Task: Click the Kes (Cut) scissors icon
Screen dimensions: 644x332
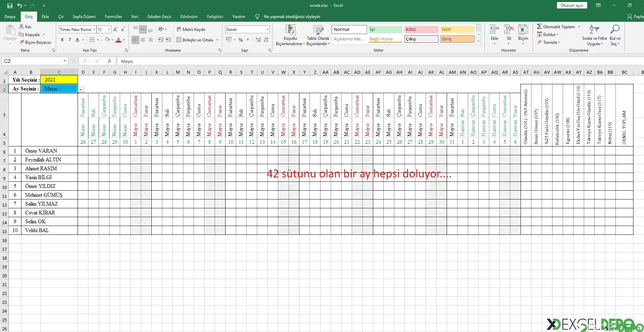Action: (x=21, y=27)
